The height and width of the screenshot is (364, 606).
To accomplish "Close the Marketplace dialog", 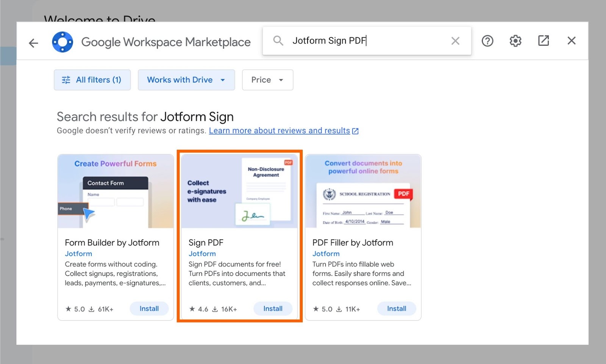I will click(571, 40).
